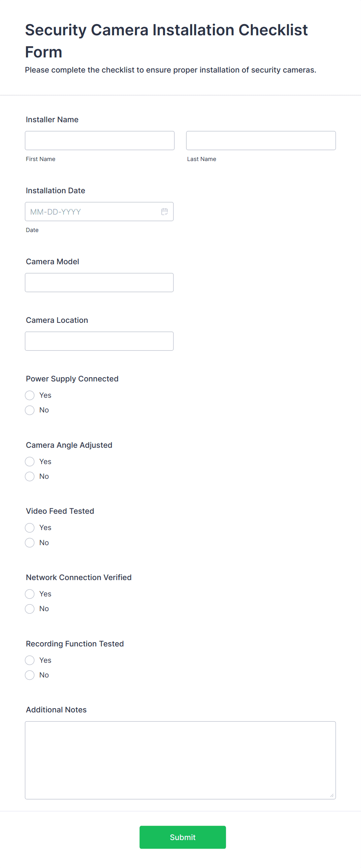Select Yes for Power Supply Connected
Screen dimensions: 361x868
pyautogui.click(x=30, y=395)
